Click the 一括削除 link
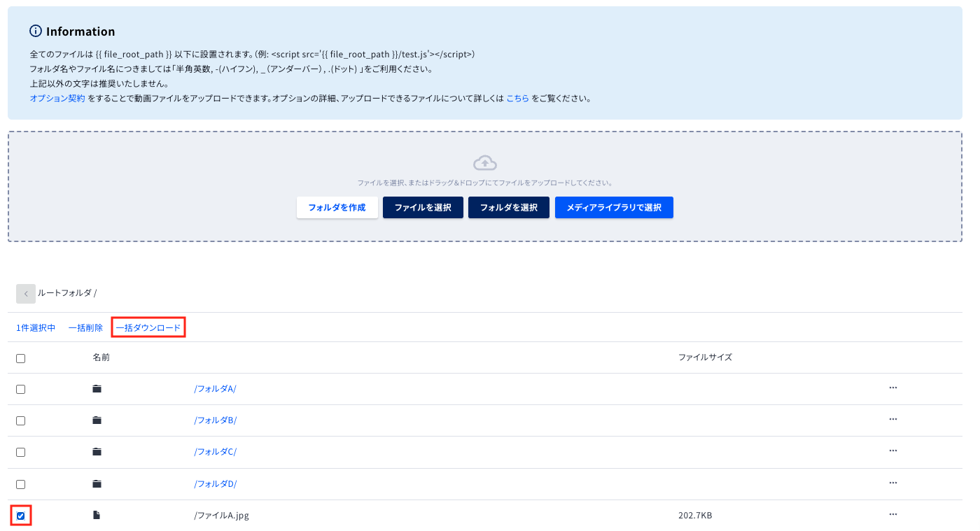 click(85, 328)
